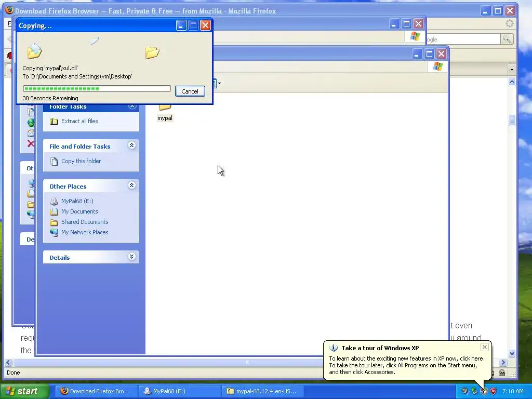Click the Firefox vertical scrollbar thumb
Image resolution: width=532 pixels, height=399 pixels.
512,121
